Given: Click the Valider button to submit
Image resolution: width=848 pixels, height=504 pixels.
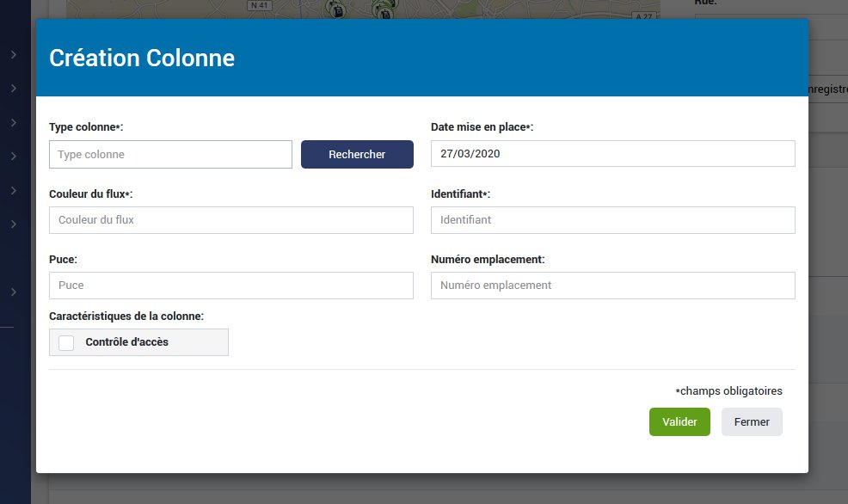Looking at the screenshot, I should pos(679,421).
